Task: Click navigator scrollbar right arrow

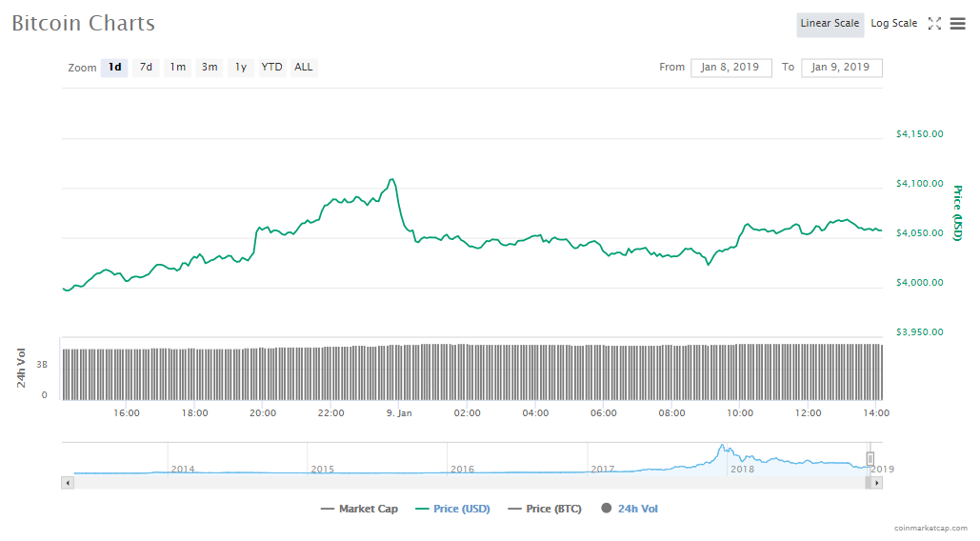Action: coord(877,483)
